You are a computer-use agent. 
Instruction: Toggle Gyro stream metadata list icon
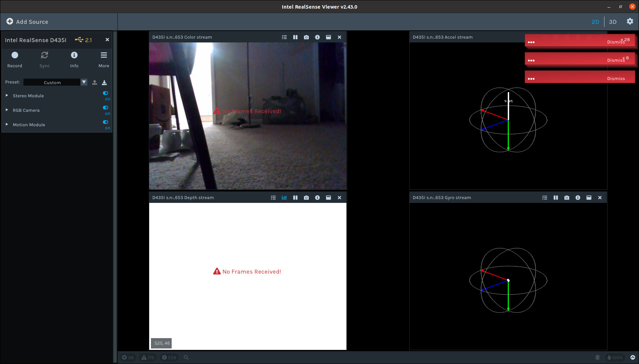click(545, 198)
